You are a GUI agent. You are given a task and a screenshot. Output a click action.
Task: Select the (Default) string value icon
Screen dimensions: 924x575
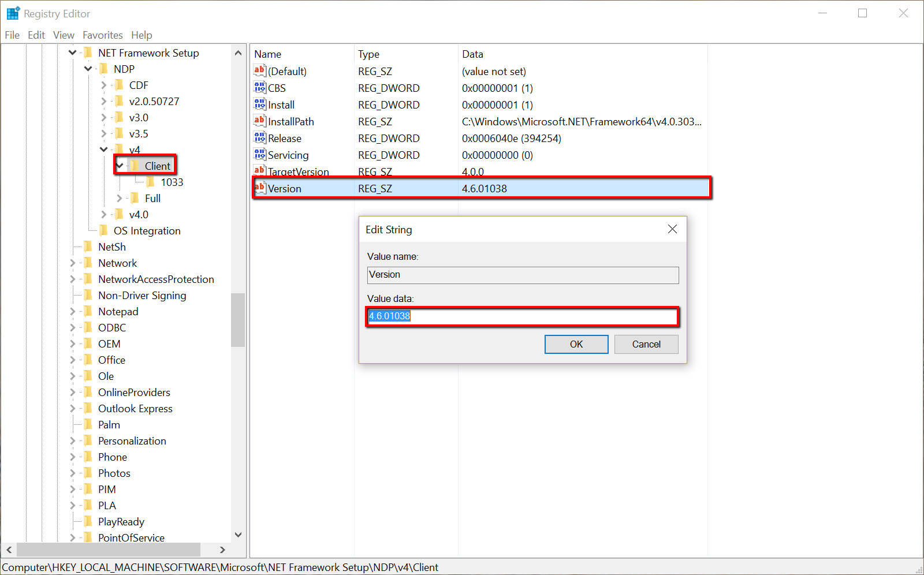[260, 71]
